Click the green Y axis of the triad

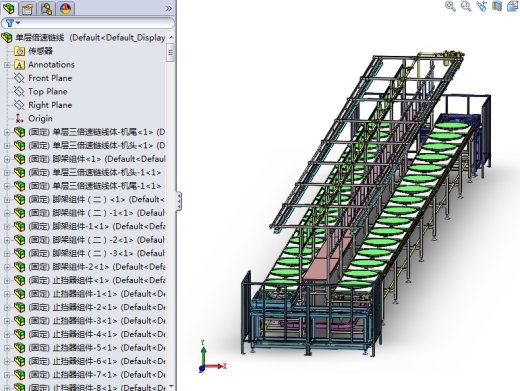[203, 353]
